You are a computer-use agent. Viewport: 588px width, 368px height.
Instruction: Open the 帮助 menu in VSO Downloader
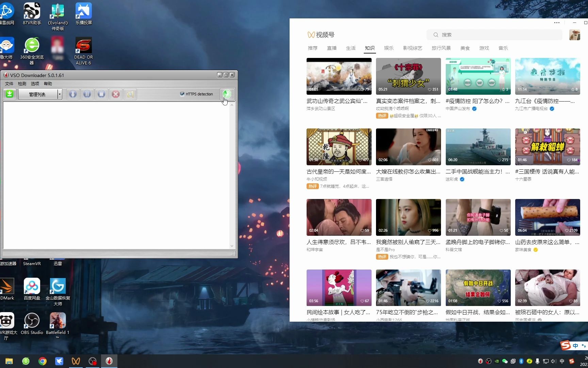pyautogui.click(x=48, y=83)
